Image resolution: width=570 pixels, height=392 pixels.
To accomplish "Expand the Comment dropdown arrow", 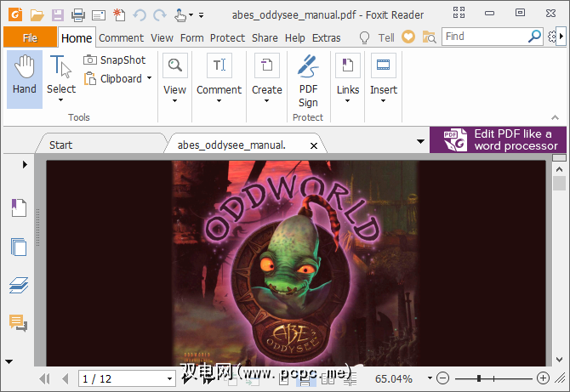I will pos(219,100).
